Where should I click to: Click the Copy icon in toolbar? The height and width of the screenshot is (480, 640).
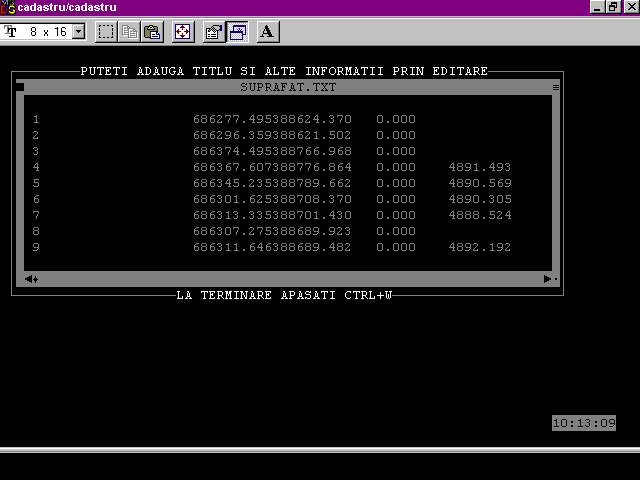coord(129,32)
